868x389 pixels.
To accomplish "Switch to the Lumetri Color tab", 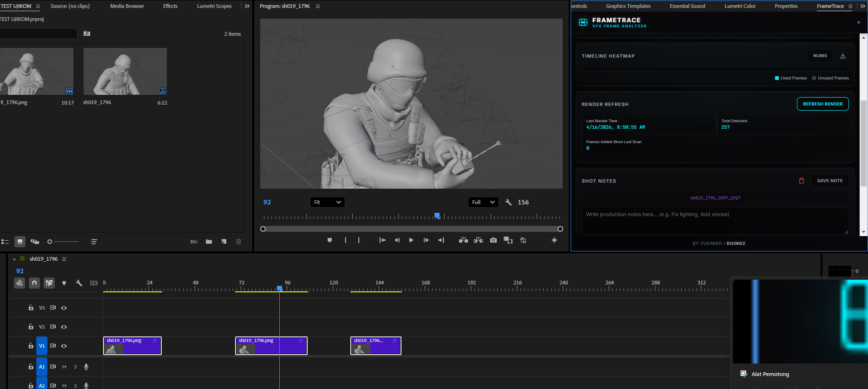I will [x=740, y=6].
